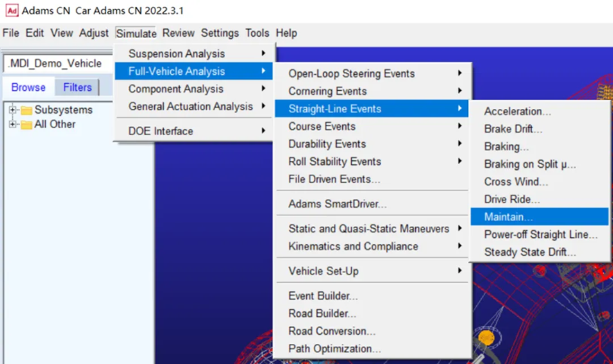
Task: Select the Subsystems folder icon
Action: [26, 110]
